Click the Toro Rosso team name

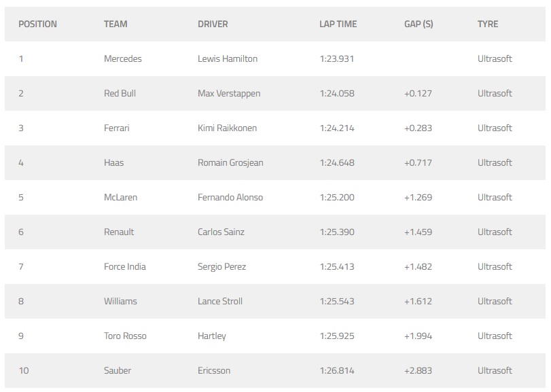coord(125,336)
